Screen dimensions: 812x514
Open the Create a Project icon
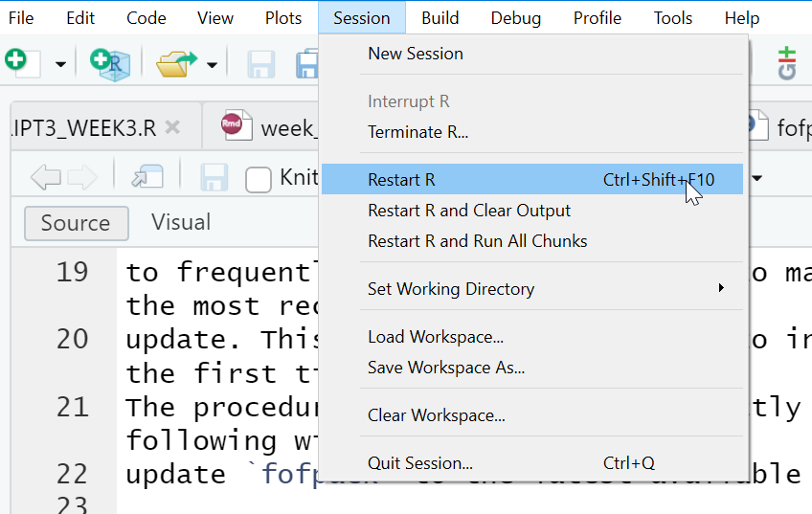(x=110, y=64)
